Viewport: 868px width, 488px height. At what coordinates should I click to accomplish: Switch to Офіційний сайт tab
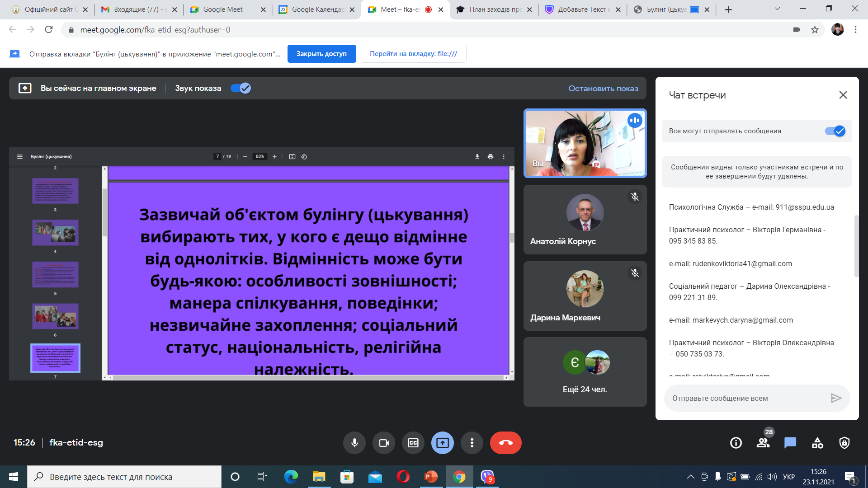click(50, 9)
